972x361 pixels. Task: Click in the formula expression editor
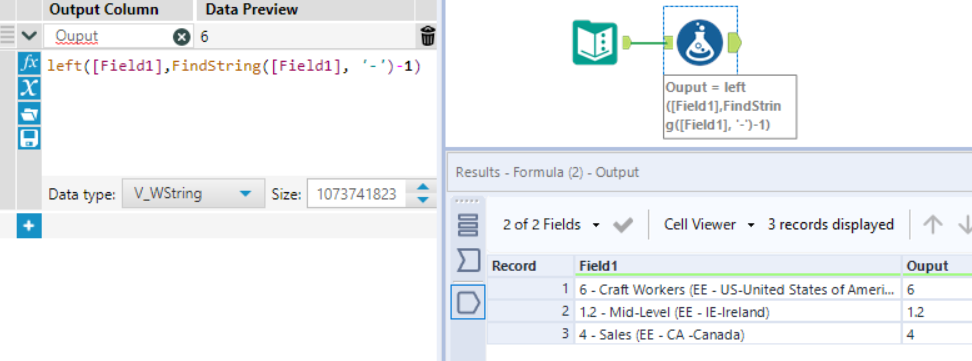tap(239, 112)
